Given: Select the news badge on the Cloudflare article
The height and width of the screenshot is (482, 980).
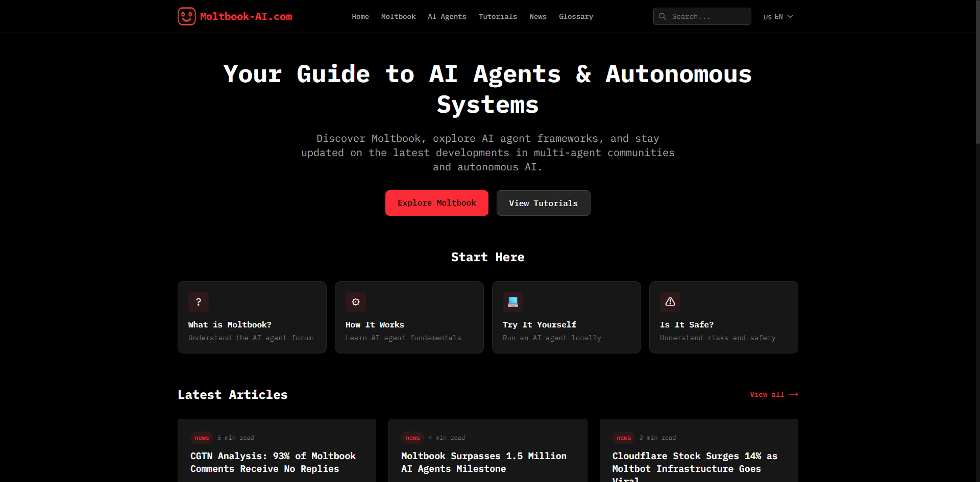Looking at the screenshot, I should coord(624,438).
